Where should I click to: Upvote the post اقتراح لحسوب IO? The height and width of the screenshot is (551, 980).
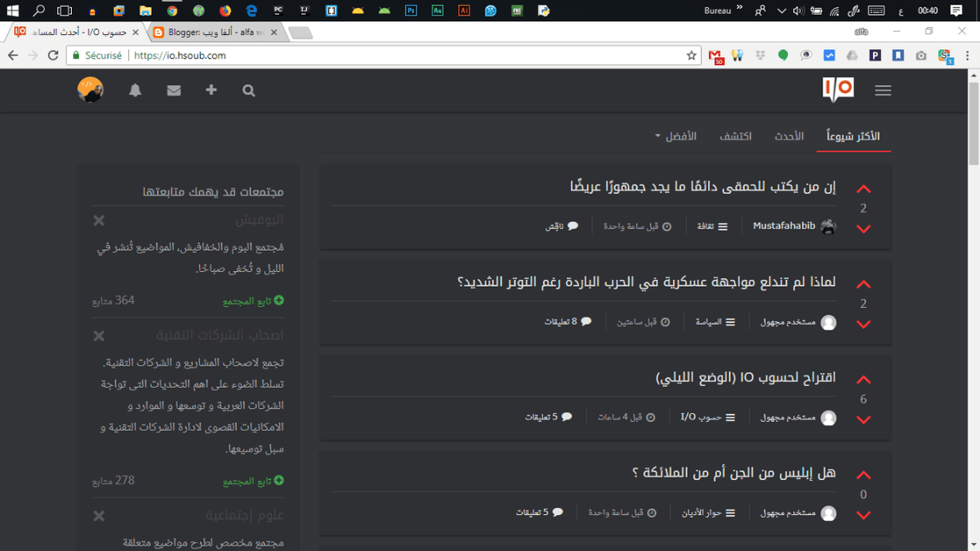[863, 380]
